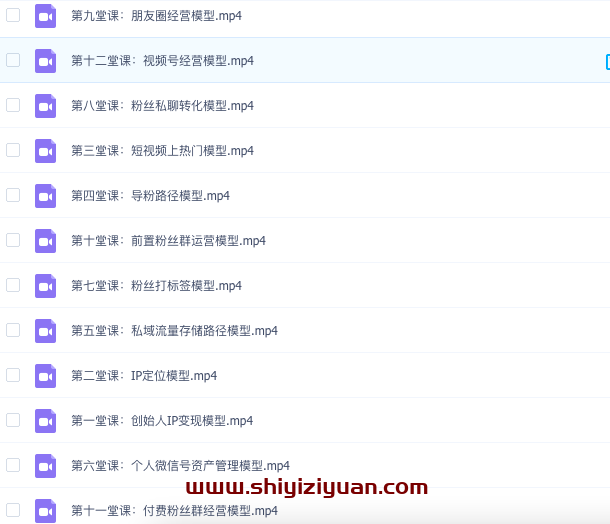This screenshot has height=524, width=610.
Task: Enable checkbox beside 第七堂课 粉丝打标签模型
Action: click(13, 285)
